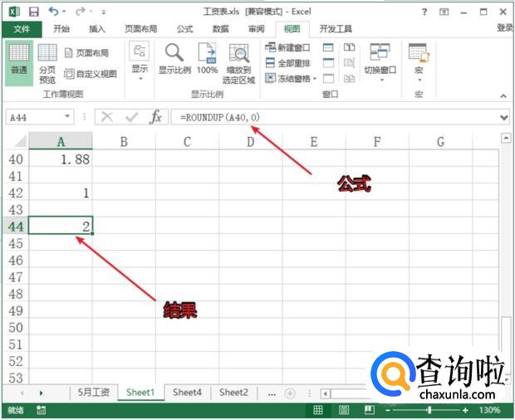
Task: Click the Help question mark icon
Action: (424, 12)
